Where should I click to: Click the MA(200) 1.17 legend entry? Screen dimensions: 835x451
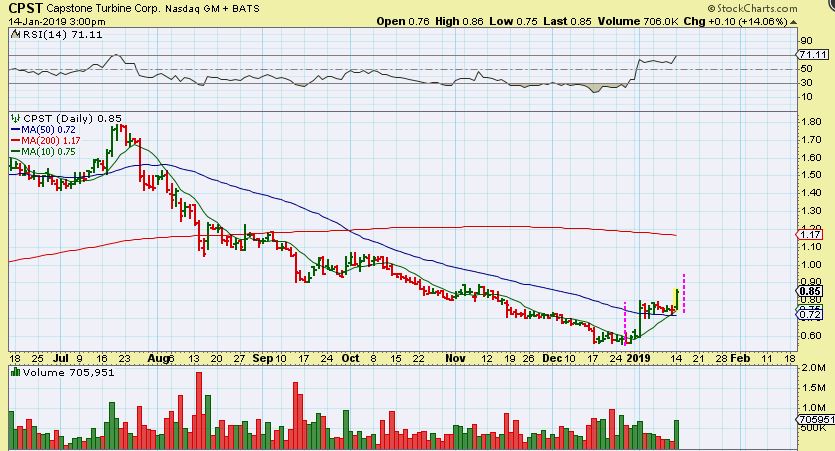45,141
